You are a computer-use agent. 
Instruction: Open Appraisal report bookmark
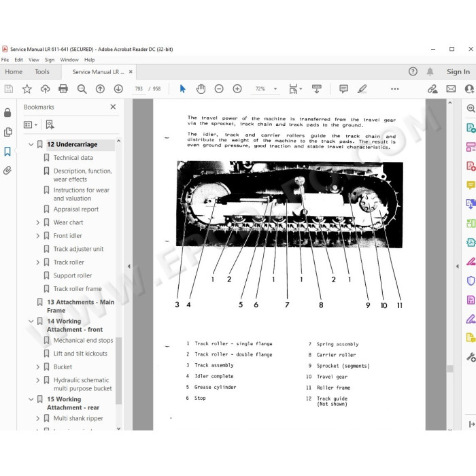pyautogui.click(x=76, y=209)
